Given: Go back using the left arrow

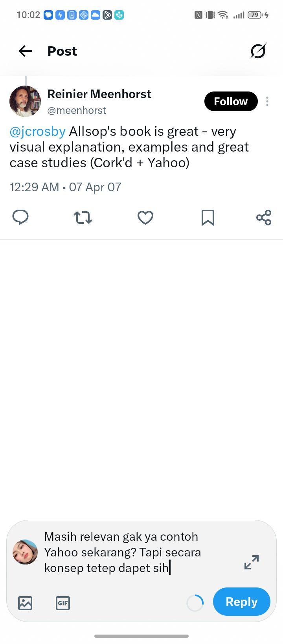Looking at the screenshot, I should (x=26, y=51).
